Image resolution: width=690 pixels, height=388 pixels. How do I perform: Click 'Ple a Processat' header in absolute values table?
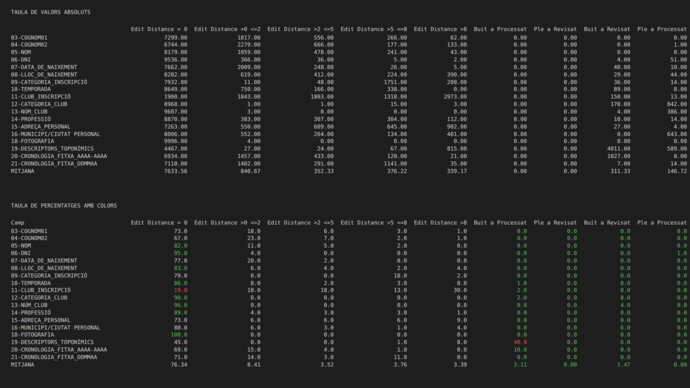pos(662,29)
